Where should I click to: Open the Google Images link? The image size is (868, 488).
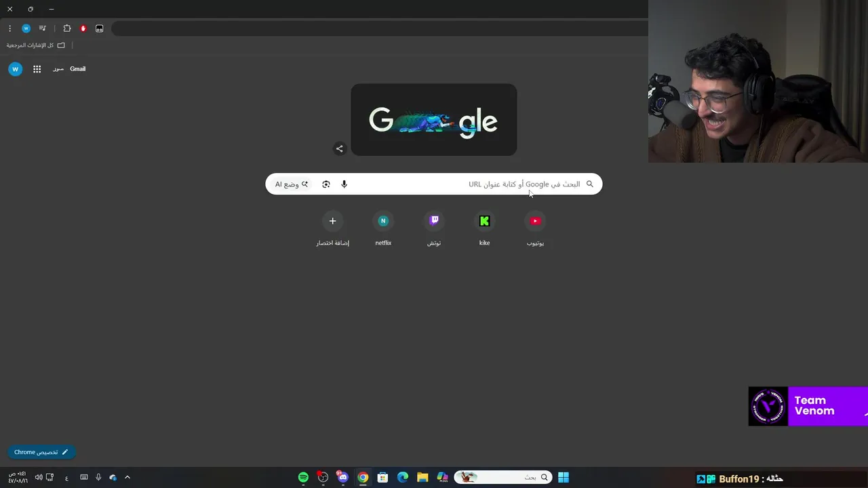coord(58,69)
